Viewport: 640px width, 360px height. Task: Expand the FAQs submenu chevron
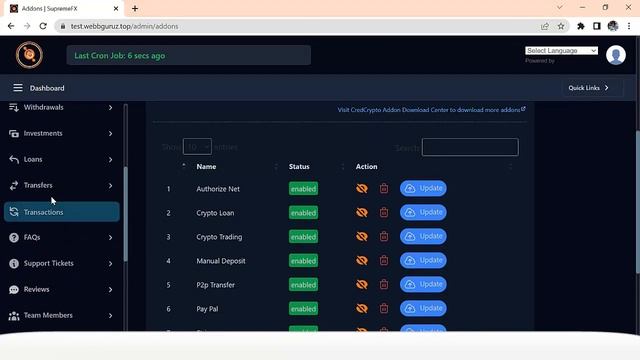110,238
